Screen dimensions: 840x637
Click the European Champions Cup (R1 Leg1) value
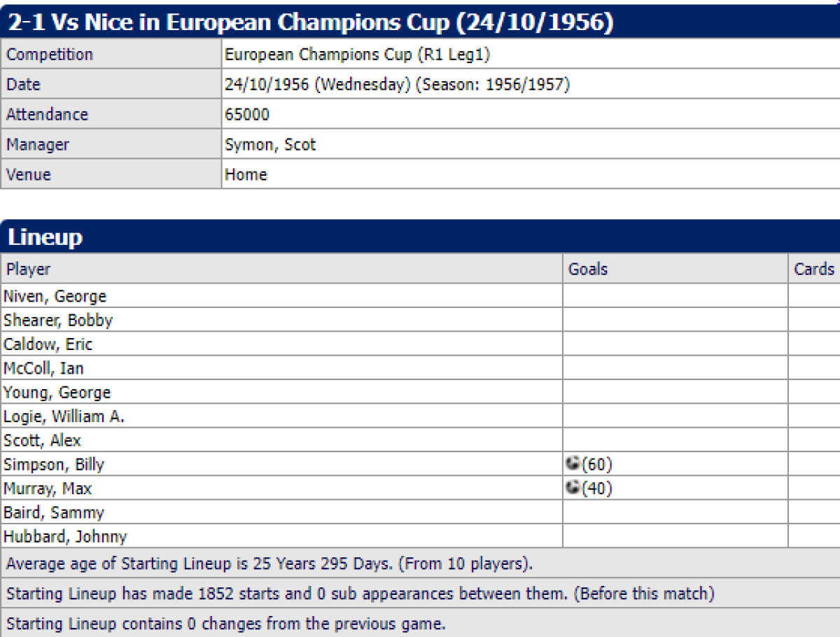[x=357, y=55]
